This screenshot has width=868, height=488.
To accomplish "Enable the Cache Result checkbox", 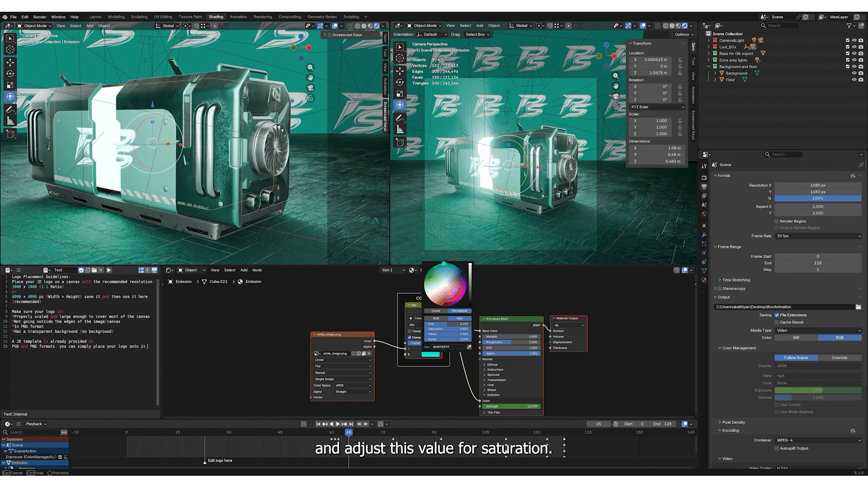I will tap(777, 322).
